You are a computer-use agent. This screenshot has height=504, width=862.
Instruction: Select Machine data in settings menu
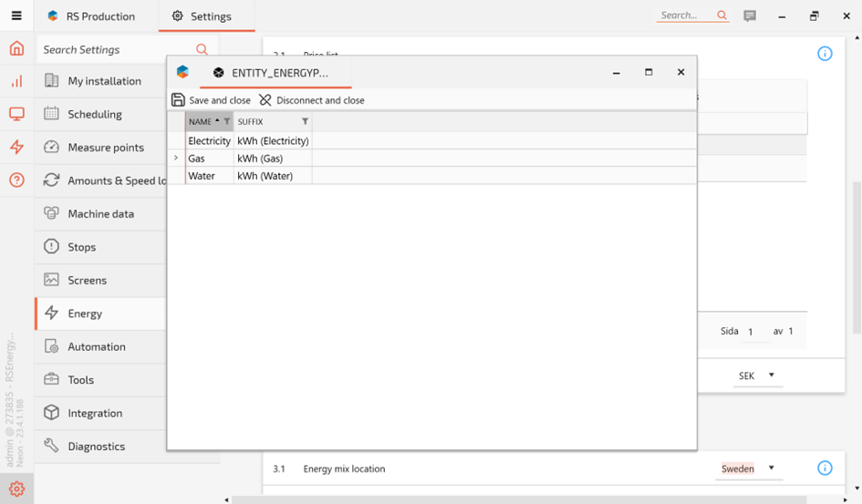(x=100, y=213)
